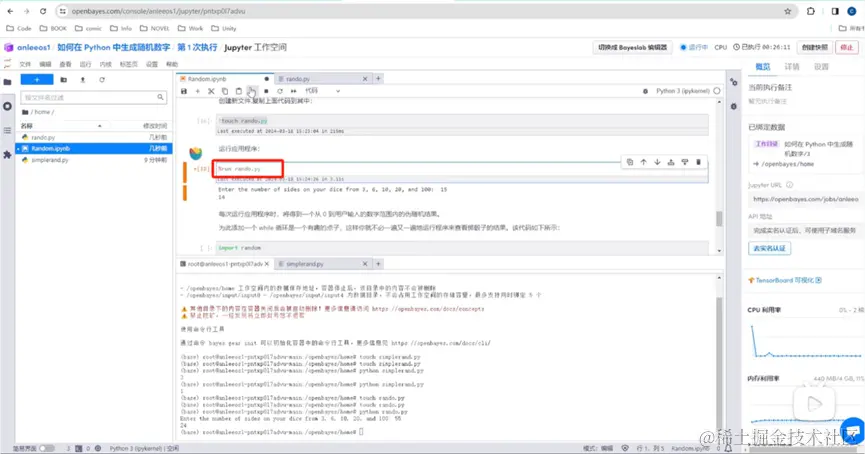The image size is (865, 454).
Task: Close the rando.py tab
Action: [365, 79]
